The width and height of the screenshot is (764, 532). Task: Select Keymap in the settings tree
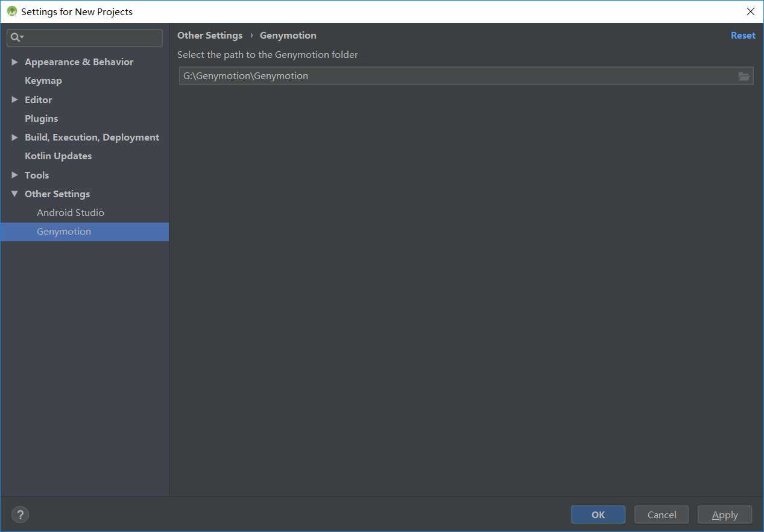pos(43,81)
